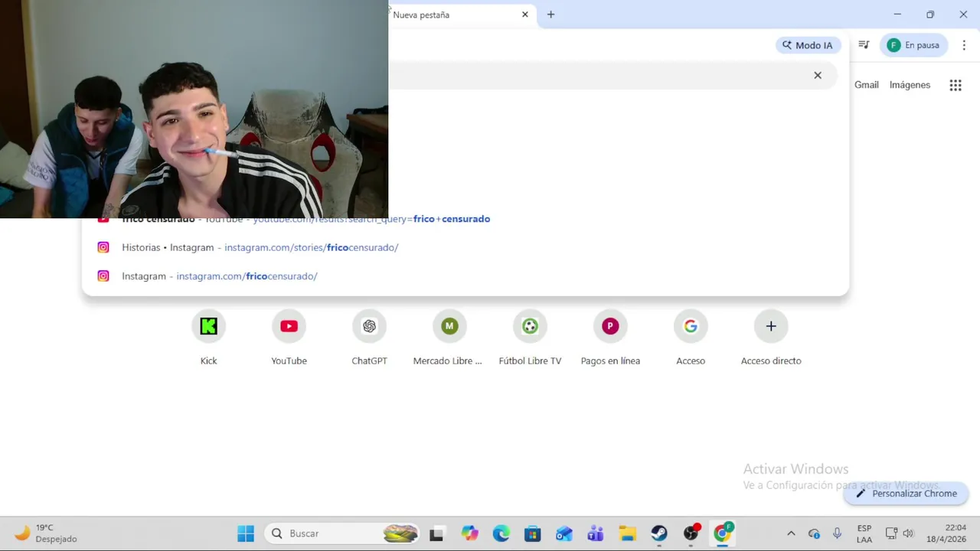Open the Mercado Libre shortcut tile
This screenshot has width=980, height=551.
(x=449, y=337)
